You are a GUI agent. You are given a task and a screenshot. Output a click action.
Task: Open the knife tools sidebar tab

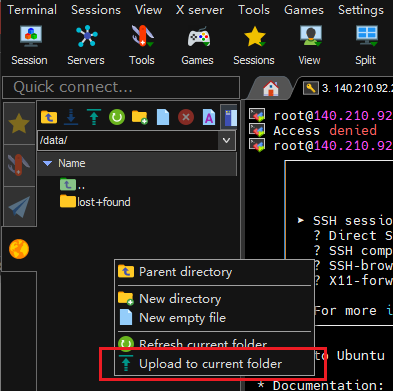[19, 165]
